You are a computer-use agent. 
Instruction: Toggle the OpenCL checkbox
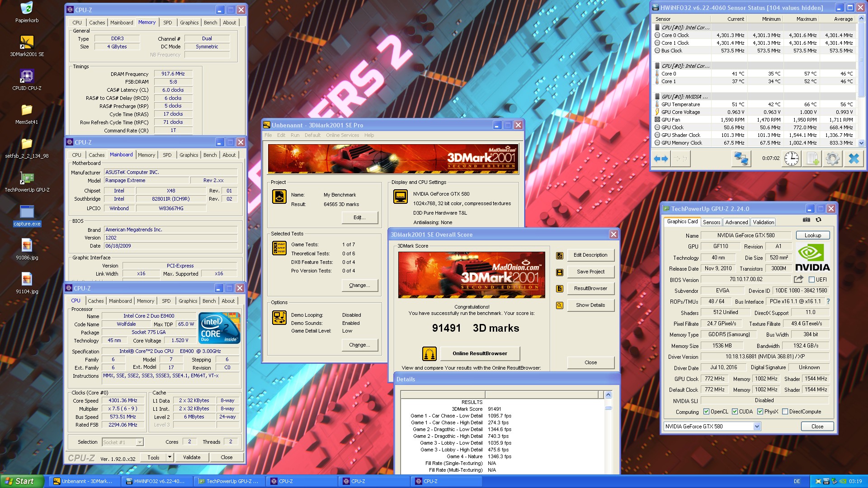pyautogui.click(x=706, y=412)
